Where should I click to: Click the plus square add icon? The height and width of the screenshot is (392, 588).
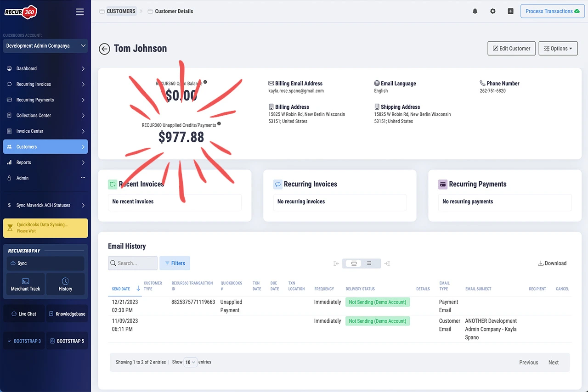(510, 11)
